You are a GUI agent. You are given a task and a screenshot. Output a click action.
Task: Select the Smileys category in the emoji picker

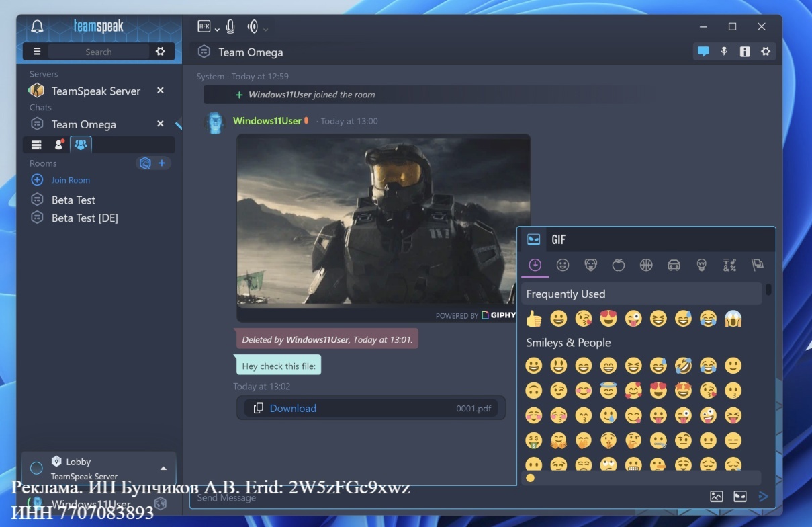pyautogui.click(x=563, y=265)
